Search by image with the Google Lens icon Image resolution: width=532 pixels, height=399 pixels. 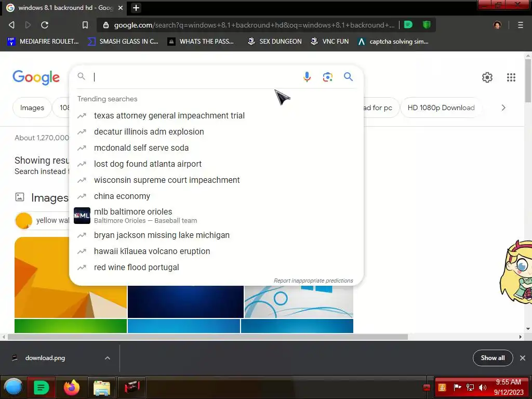click(327, 77)
